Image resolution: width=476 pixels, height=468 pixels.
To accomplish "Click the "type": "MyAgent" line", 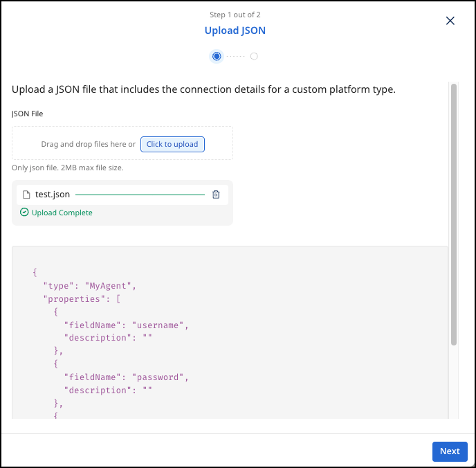I will click(89, 286).
